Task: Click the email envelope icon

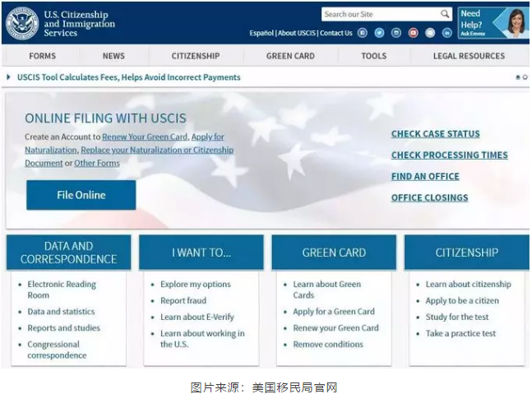Action: click(430, 33)
